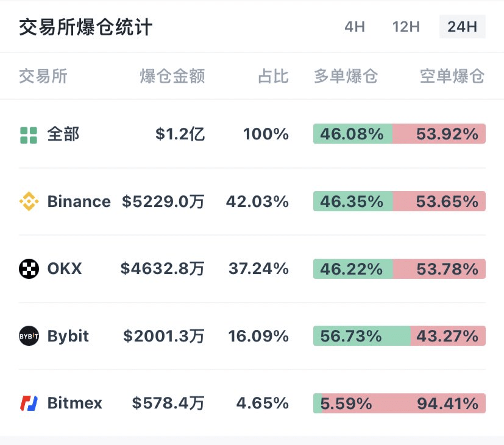The height and width of the screenshot is (445, 504).
Task: Click the 交易所爆仓统计 page title
Action: (85, 27)
